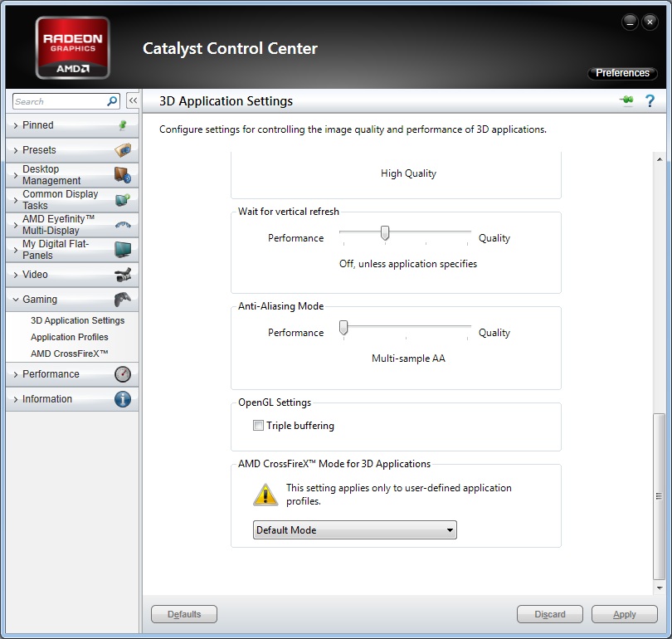The image size is (672, 639).
Task: Click the Information blue i icon
Action: pyautogui.click(x=123, y=399)
